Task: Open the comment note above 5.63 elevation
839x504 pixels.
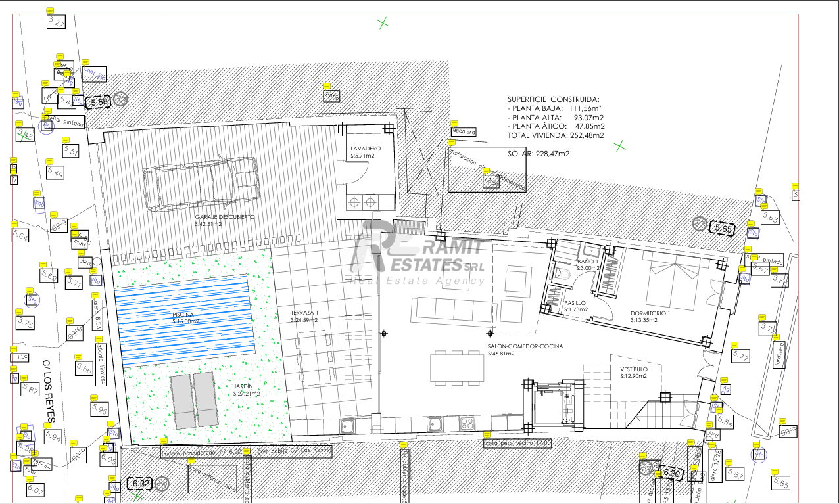Action: pyautogui.click(x=765, y=206)
